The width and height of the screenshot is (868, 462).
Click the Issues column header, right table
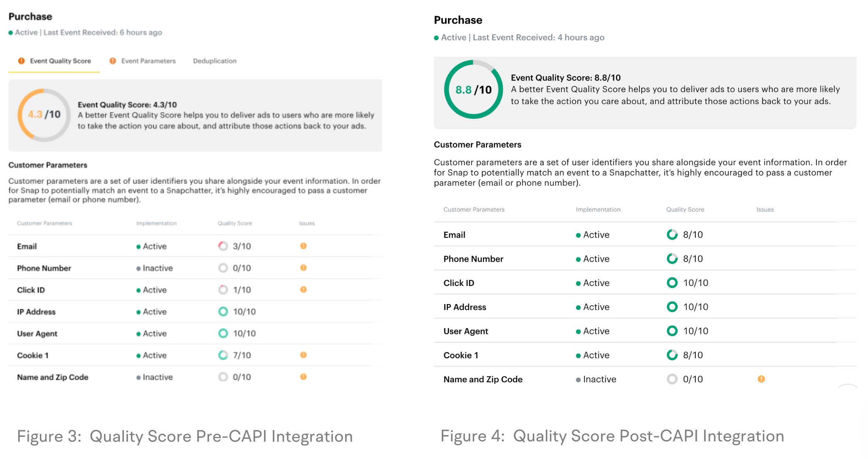(765, 210)
